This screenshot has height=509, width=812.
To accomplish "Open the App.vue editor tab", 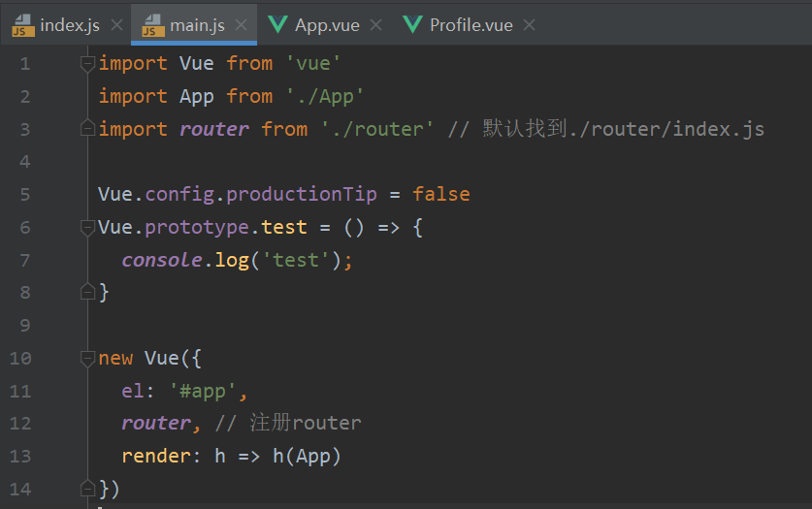I will [324, 25].
